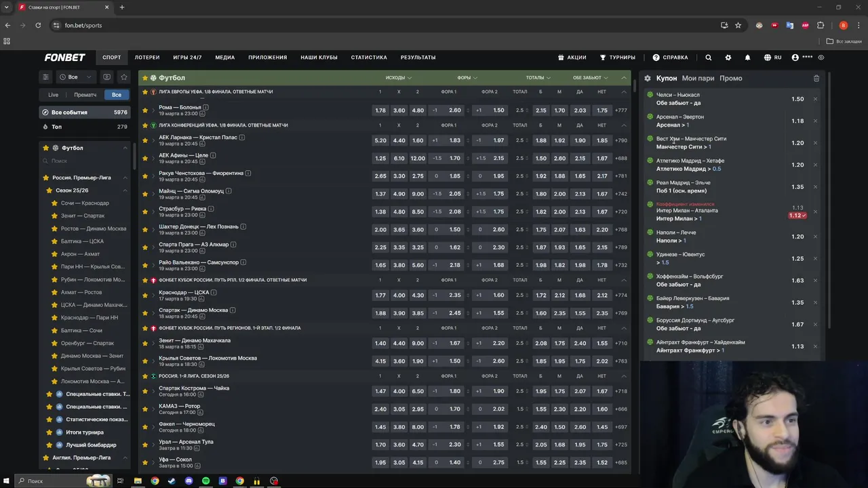Open notifications bell icon

click(x=747, y=58)
